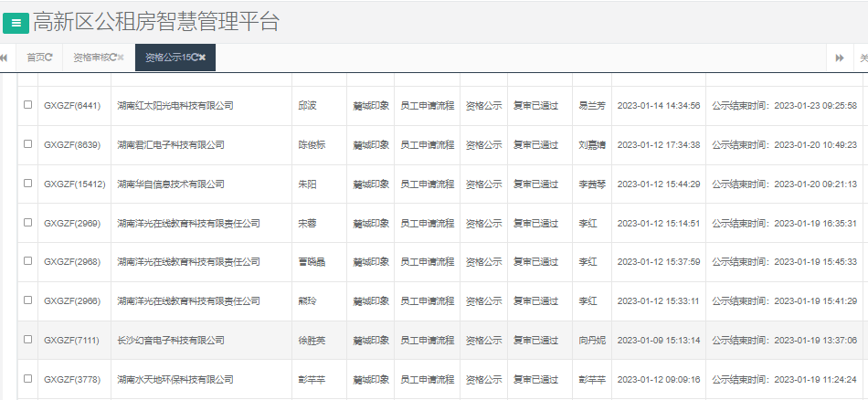Click applicant name 陈俊标

tap(312, 145)
